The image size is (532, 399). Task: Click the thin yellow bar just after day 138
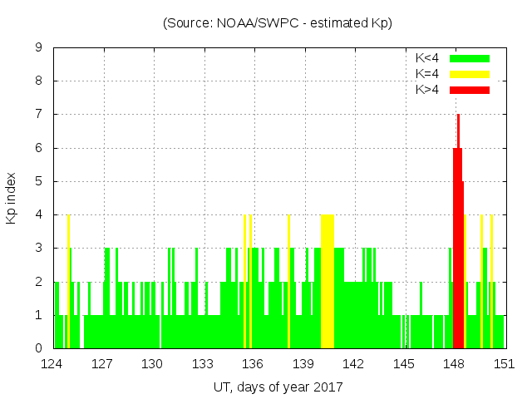click(289, 283)
